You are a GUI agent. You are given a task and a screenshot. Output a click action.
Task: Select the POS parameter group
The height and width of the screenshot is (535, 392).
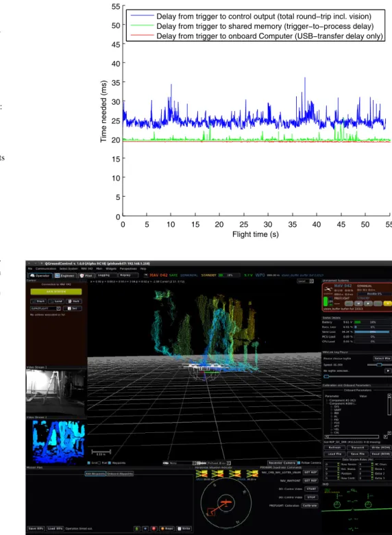(x=336, y=423)
